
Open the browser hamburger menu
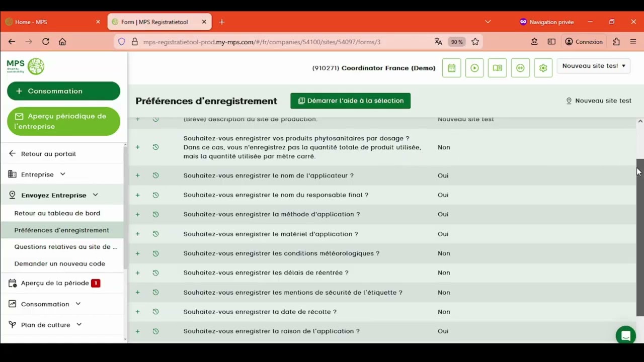pos(633,42)
